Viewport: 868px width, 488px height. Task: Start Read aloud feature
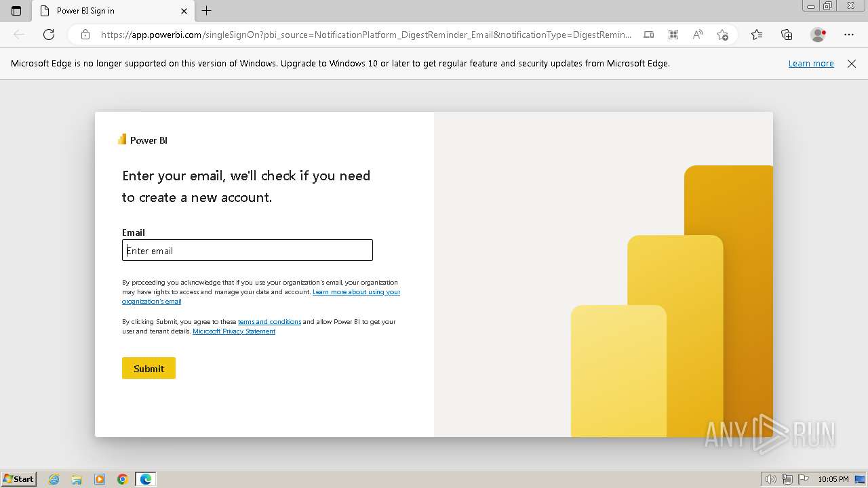point(698,35)
